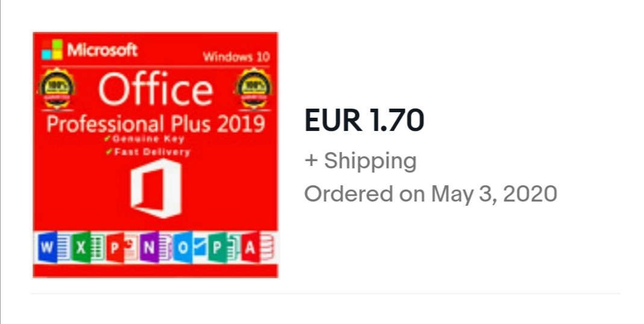Click the Fast Delivery checkmark line
The width and height of the screenshot is (644, 324).
(148, 152)
